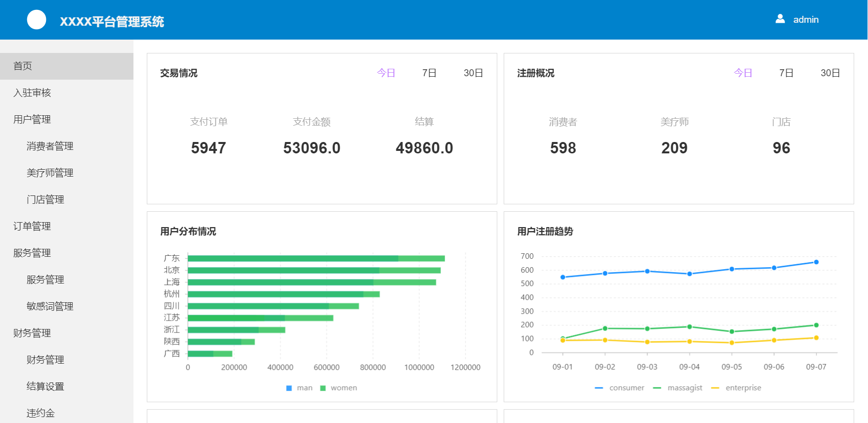Screen dimensions: 868x423
Task: Open 美疗师管理 submenu item
Action: click(67, 173)
